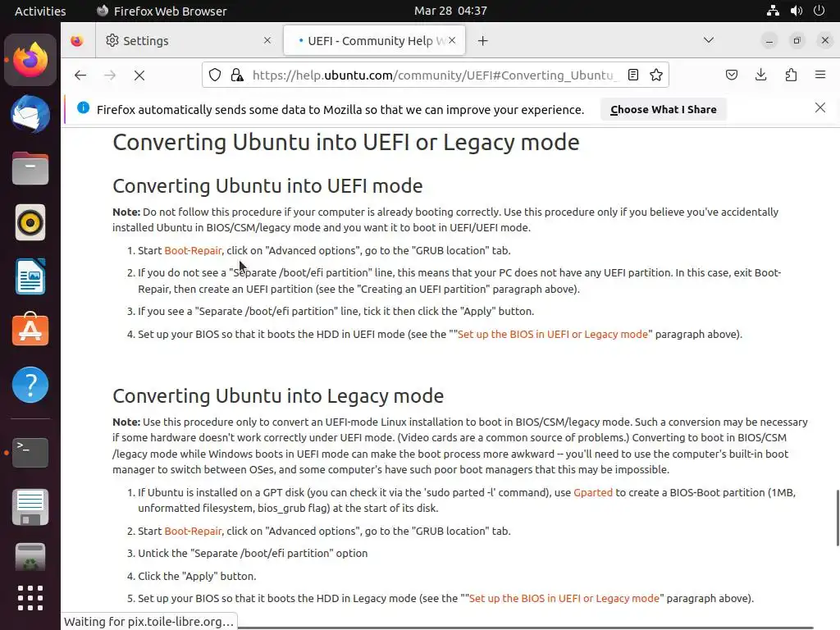The width and height of the screenshot is (840, 630).
Task: Close the UEFI Community Help tab
Action: (x=452, y=41)
